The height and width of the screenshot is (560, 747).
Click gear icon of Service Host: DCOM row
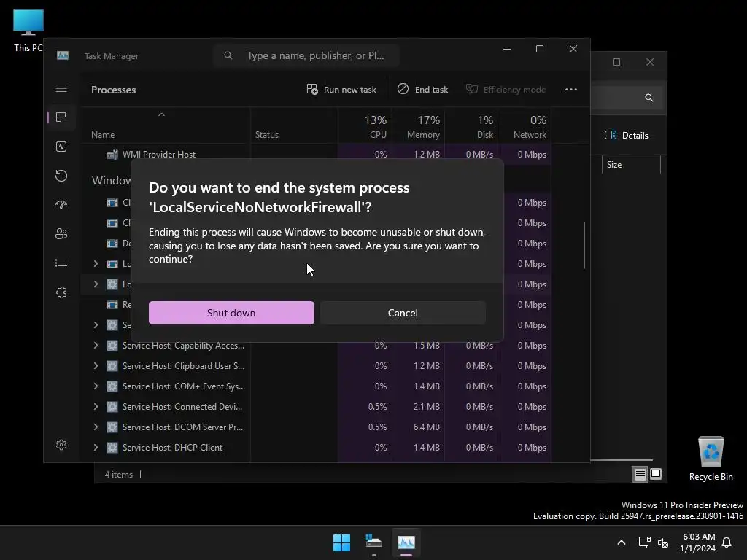[112, 427]
